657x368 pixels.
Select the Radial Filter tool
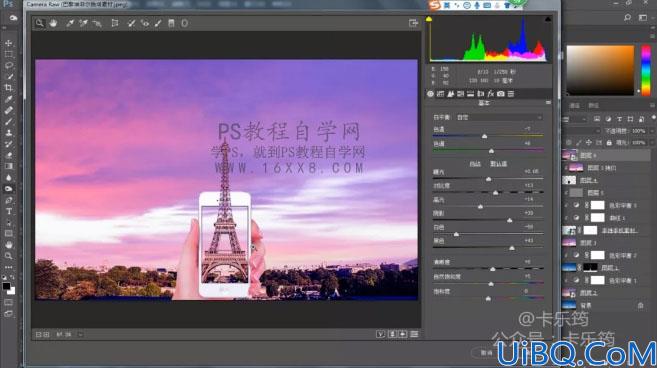tap(184, 23)
